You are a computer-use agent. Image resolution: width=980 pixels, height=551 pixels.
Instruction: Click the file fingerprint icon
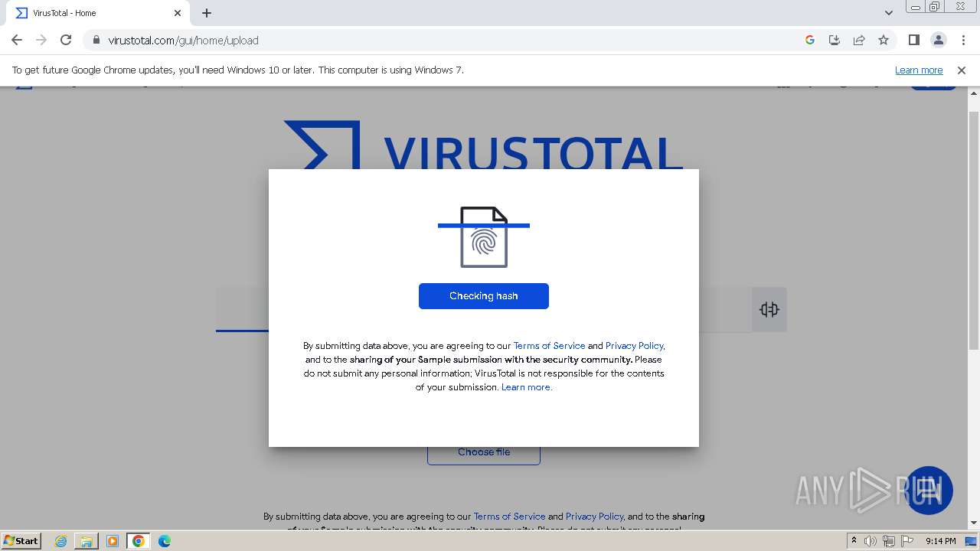point(484,237)
